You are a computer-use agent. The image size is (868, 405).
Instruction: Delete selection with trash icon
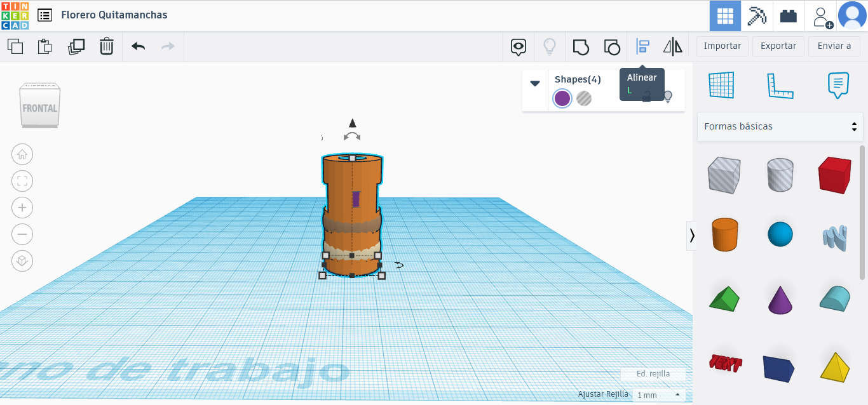(107, 46)
